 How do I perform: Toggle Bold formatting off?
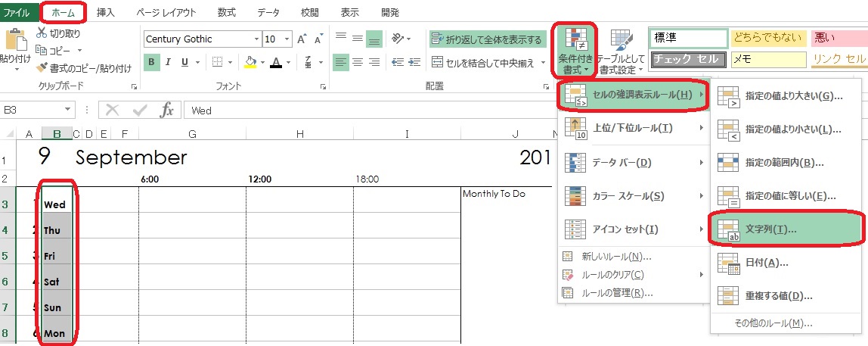point(152,62)
